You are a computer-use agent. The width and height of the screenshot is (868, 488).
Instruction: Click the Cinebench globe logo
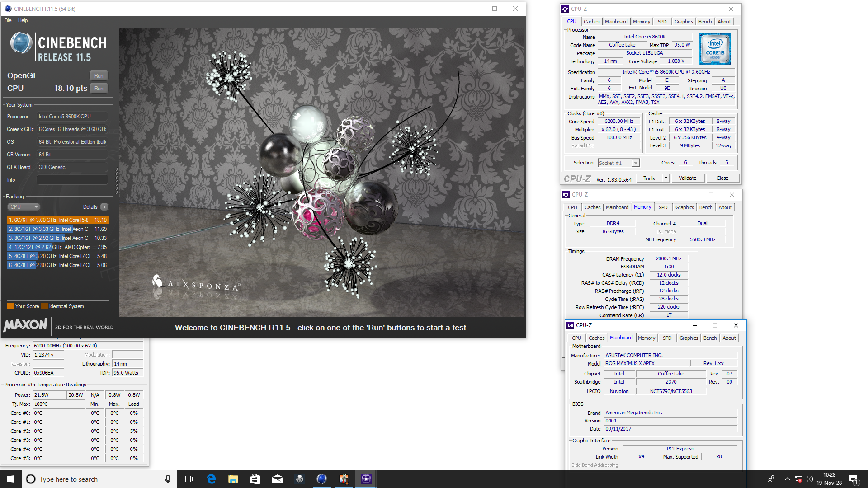pos(21,43)
